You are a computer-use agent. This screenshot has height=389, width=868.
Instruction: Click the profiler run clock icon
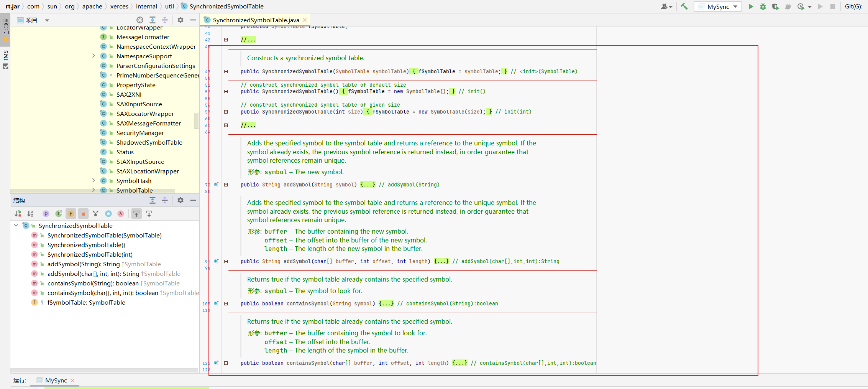pyautogui.click(x=801, y=7)
